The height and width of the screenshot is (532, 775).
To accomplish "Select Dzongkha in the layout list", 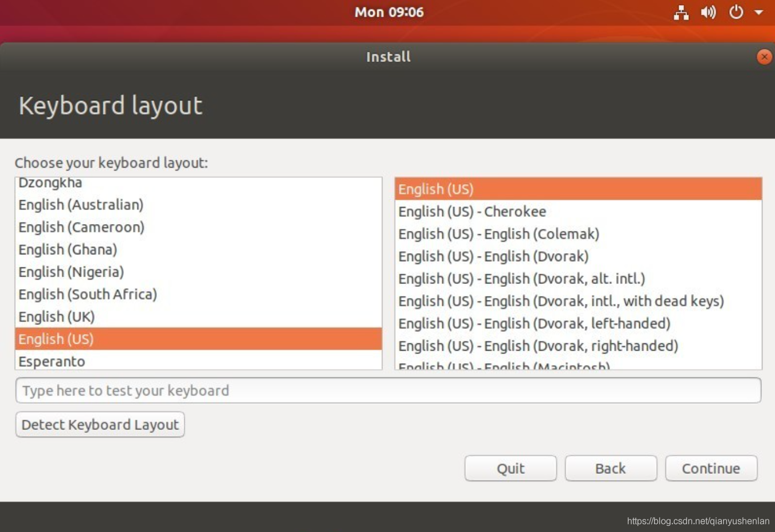I will [198, 184].
